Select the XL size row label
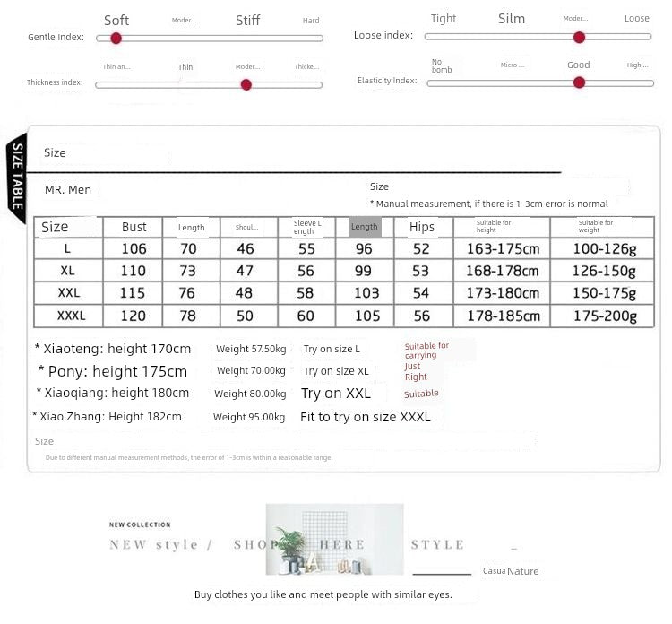The image size is (672, 624). (68, 271)
